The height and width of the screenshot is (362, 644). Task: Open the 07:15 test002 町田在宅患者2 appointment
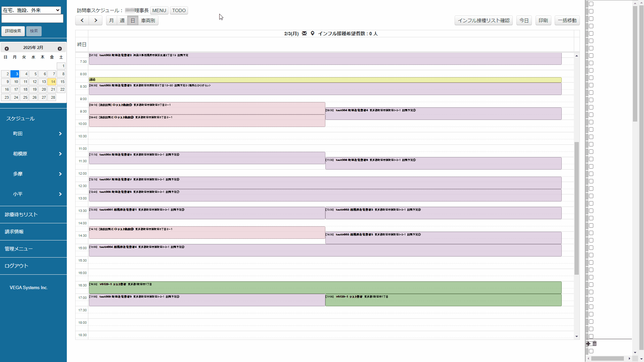[325, 58]
